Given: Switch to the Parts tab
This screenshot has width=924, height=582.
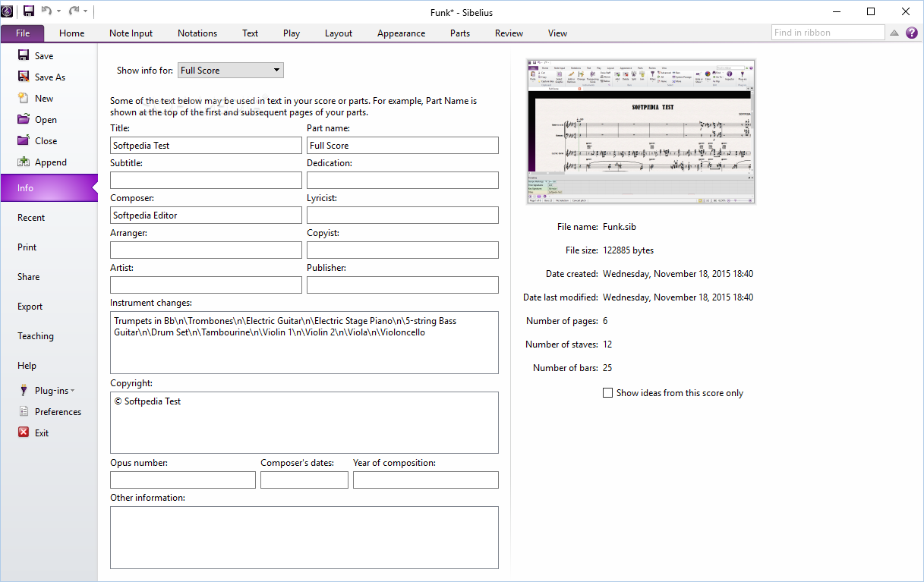Looking at the screenshot, I should (460, 33).
